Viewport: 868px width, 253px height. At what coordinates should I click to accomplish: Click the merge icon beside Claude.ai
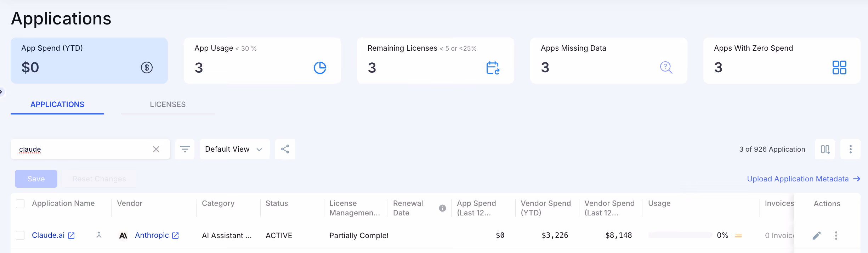99,235
